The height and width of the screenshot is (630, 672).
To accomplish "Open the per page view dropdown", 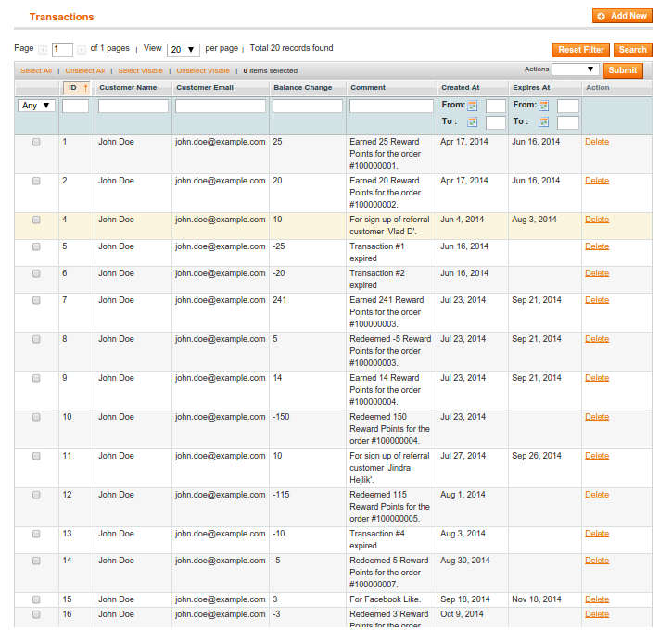I will (184, 50).
